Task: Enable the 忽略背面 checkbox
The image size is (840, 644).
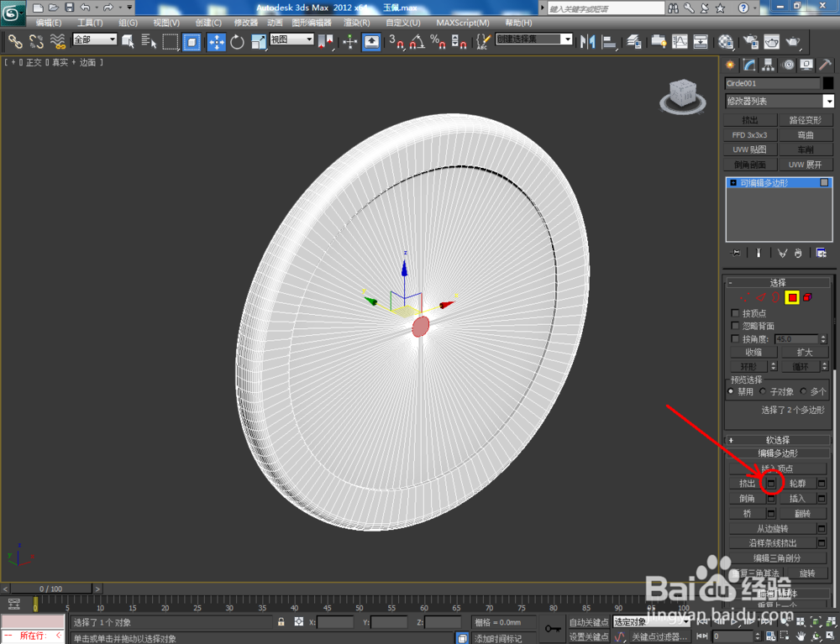Action: click(x=735, y=326)
